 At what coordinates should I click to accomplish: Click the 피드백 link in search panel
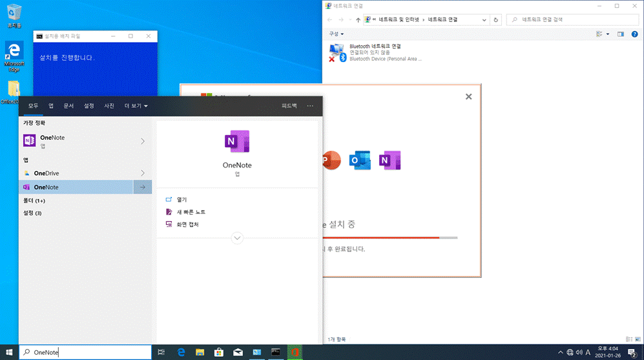289,106
